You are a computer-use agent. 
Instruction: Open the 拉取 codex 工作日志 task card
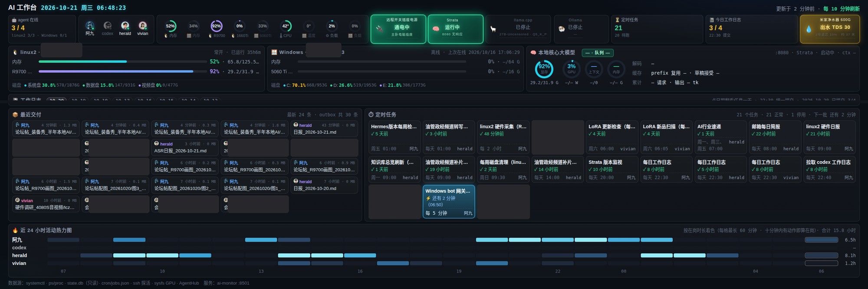pos(829,169)
